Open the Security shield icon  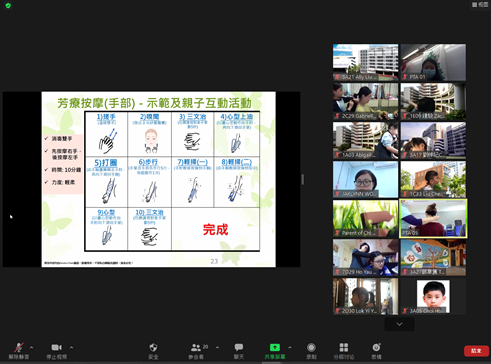[153, 348]
